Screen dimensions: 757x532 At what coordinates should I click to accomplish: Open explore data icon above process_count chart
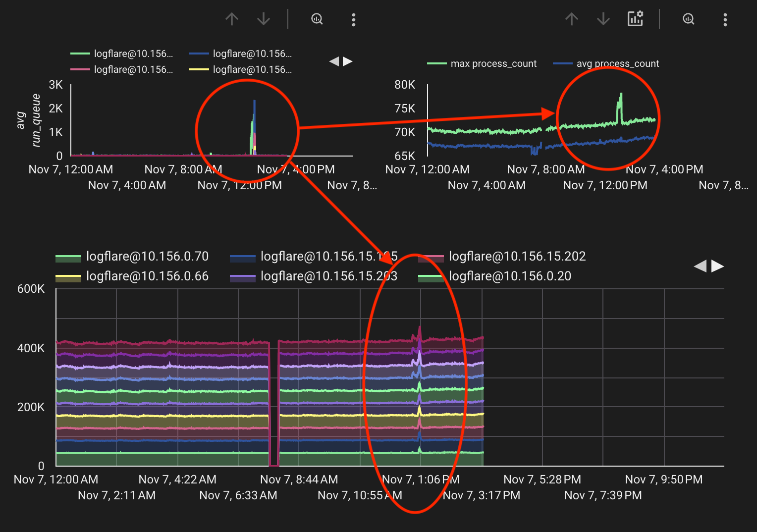point(689,19)
